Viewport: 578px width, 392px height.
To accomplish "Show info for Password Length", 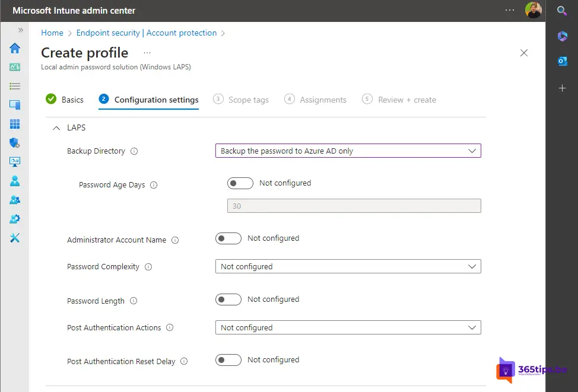I will tap(134, 301).
